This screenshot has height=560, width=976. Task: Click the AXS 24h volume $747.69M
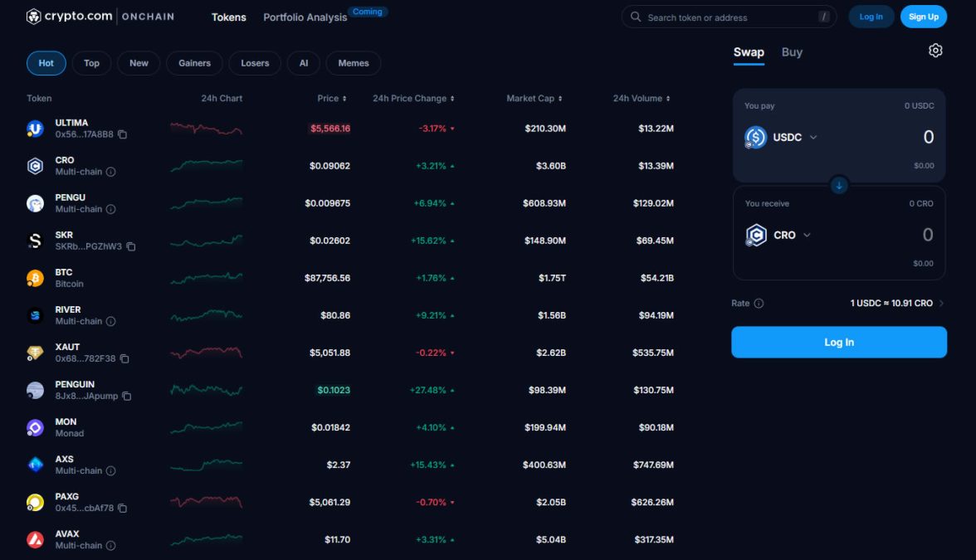tap(653, 465)
